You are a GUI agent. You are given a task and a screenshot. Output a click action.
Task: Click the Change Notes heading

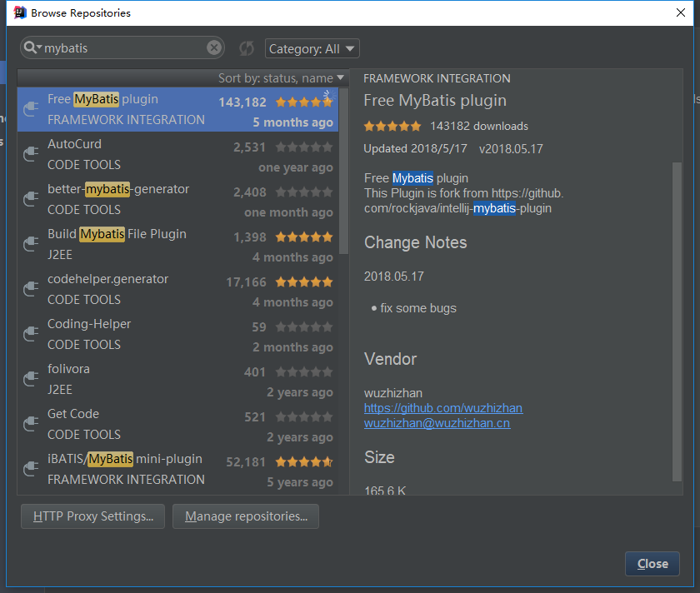[416, 242]
